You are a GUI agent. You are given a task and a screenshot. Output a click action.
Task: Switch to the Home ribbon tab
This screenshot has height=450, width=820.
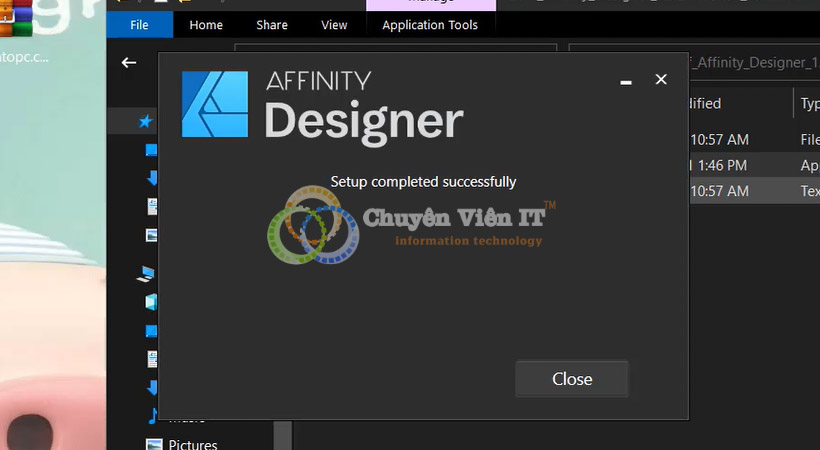206,25
